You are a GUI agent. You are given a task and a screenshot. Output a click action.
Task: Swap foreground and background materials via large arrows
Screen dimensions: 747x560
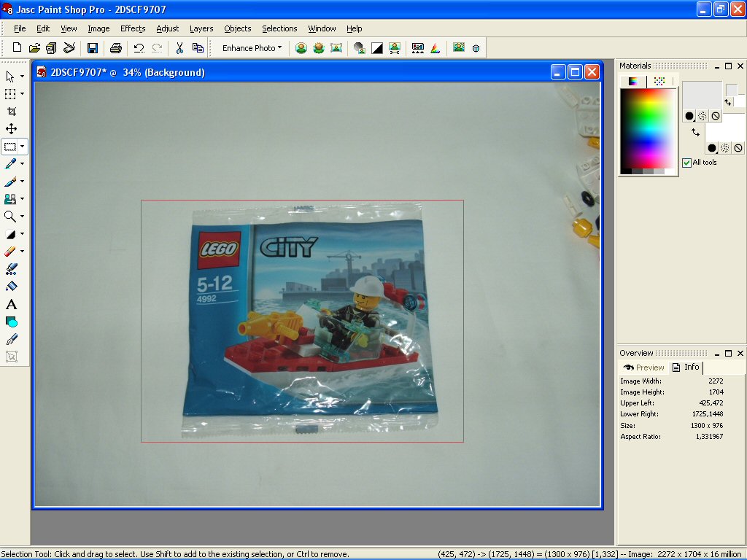click(x=695, y=133)
